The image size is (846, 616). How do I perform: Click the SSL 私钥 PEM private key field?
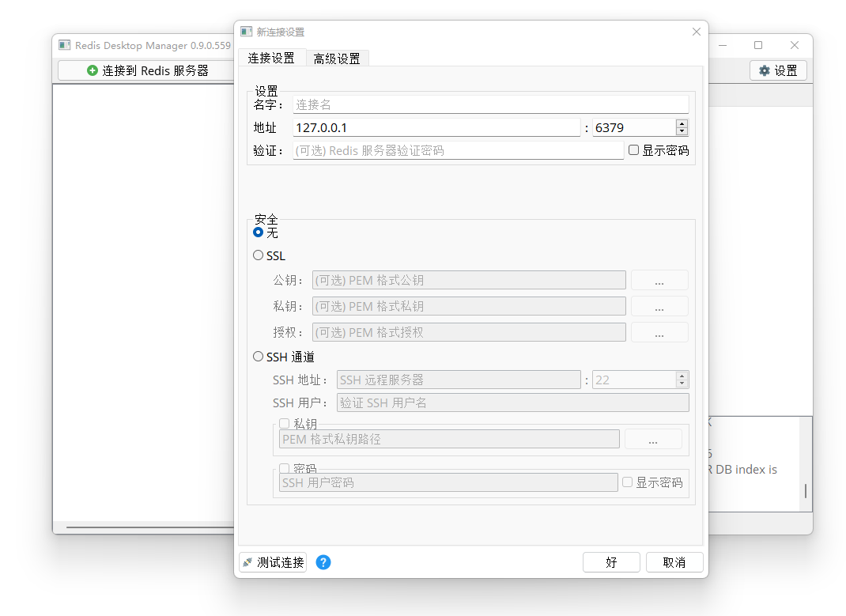469,306
